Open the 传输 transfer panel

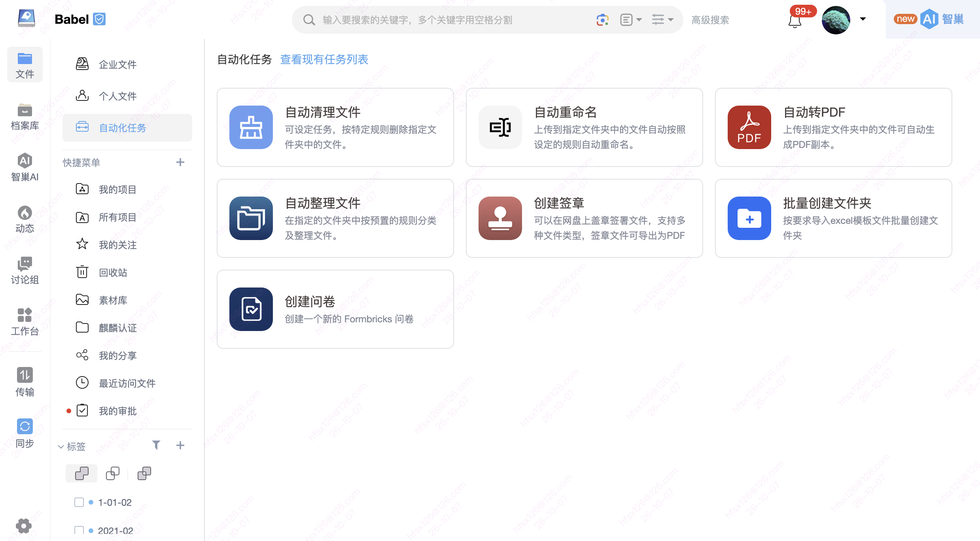25,382
